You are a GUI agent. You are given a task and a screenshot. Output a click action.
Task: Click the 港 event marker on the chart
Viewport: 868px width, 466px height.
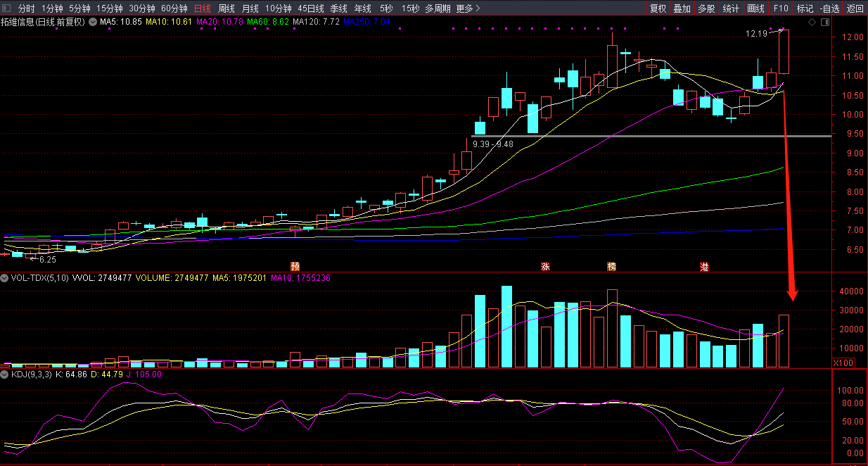tap(704, 266)
